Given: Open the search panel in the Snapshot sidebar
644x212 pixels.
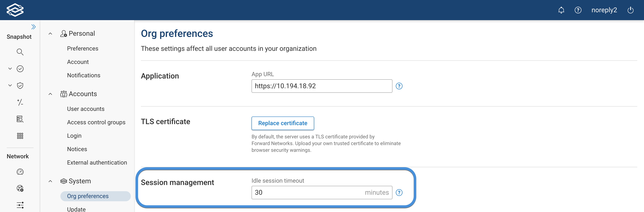Looking at the screenshot, I should [20, 52].
